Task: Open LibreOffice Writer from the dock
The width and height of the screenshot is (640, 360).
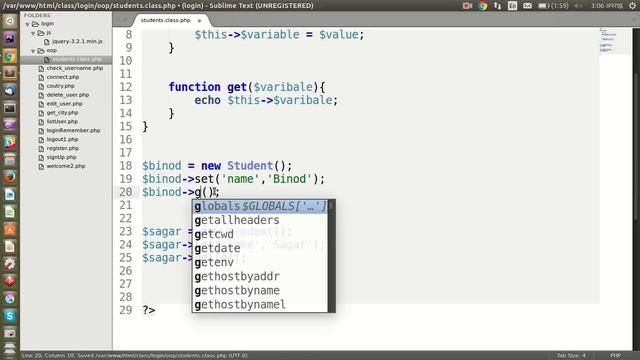Action: click(x=9, y=194)
